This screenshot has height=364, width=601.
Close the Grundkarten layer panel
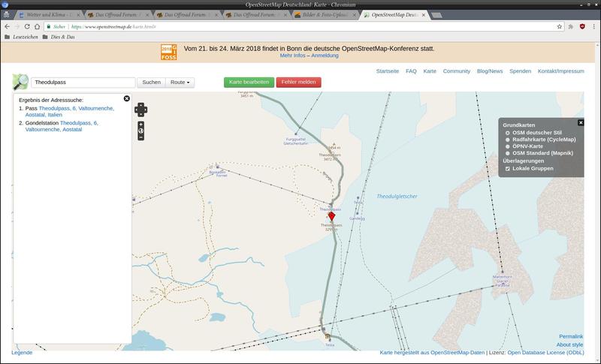coord(581,122)
